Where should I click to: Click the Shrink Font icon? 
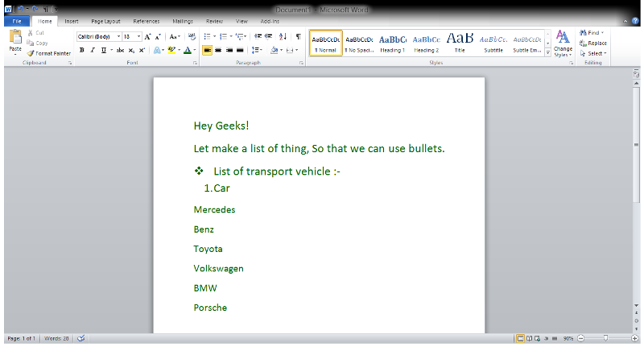tap(158, 37)
